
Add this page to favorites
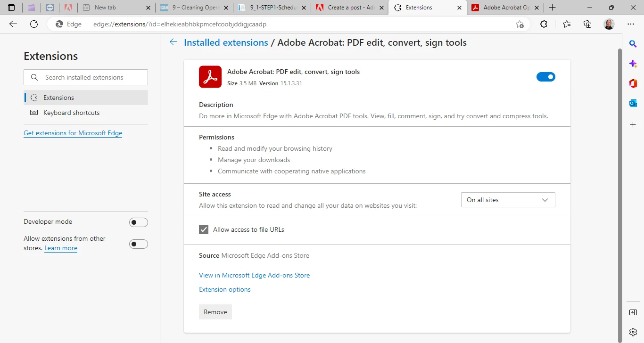(520, 24)
